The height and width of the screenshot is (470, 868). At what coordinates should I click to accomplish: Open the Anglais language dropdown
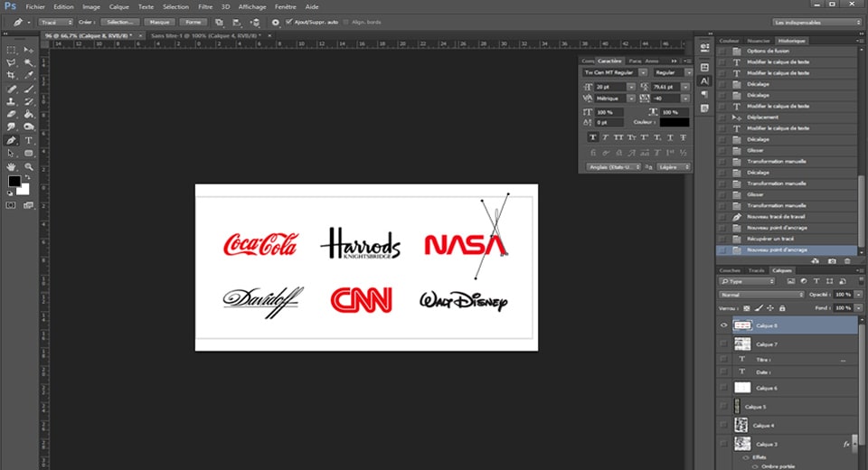[x=613, y=167]
